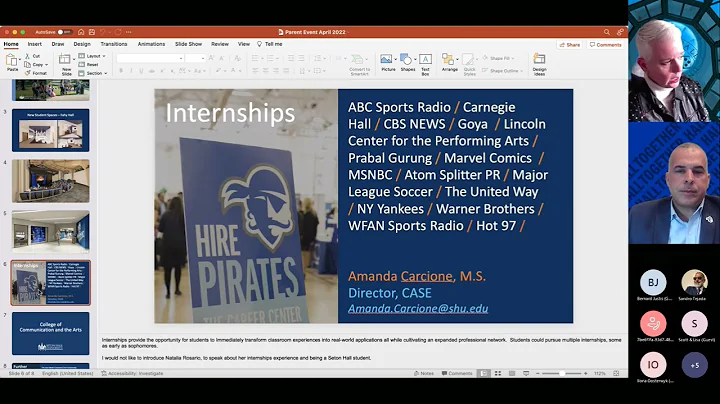Click the Undo arrow in title bar

point(103,32)
